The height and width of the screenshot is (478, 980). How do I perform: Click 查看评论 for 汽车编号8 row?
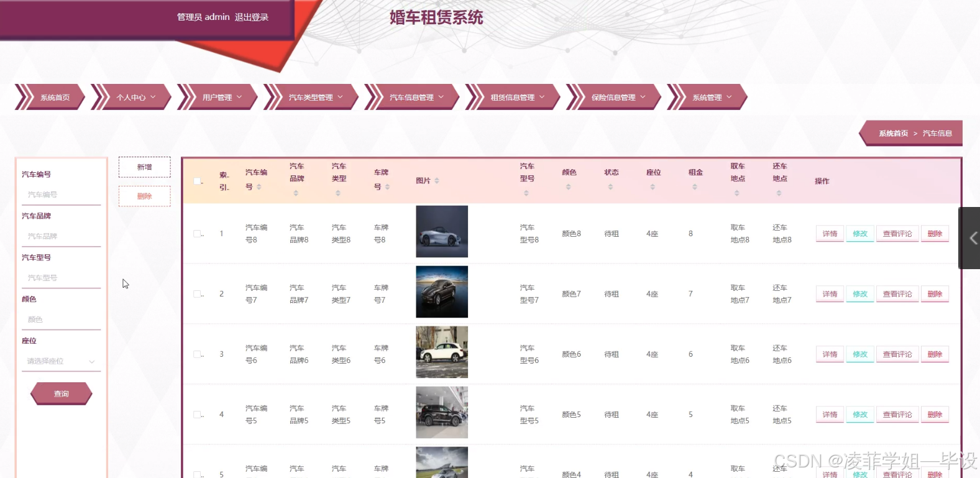897,234
